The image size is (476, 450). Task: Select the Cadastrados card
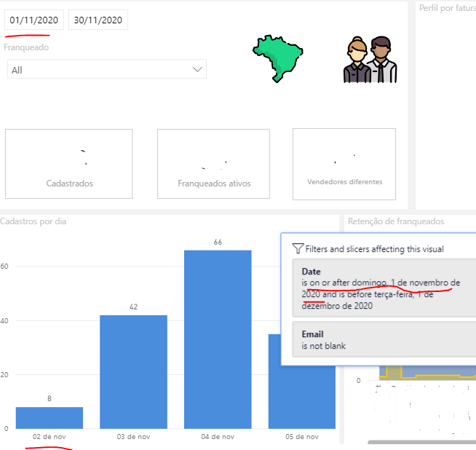69,164
